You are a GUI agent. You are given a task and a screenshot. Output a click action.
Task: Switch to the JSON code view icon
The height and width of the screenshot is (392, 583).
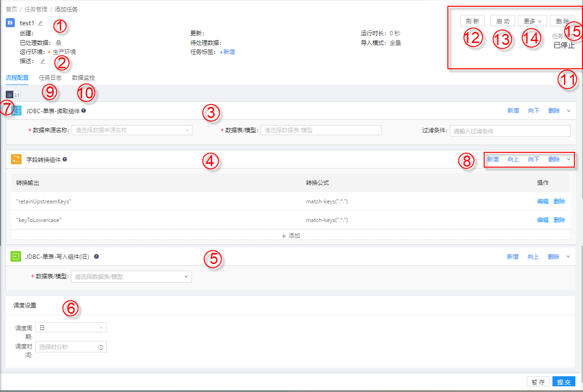[17, 95]
